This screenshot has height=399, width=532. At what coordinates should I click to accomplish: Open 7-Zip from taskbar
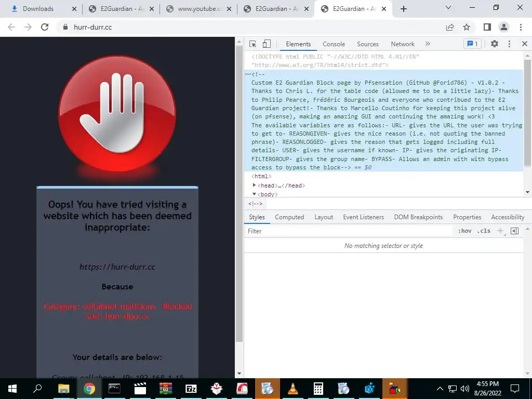(x=191, y=389)
